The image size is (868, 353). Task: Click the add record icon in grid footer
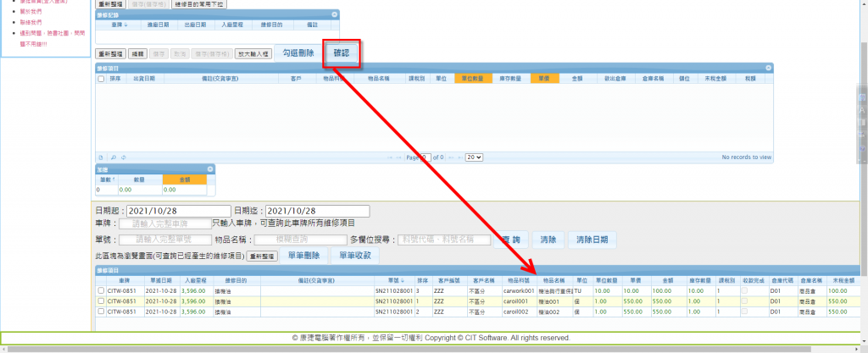point(101,157)
